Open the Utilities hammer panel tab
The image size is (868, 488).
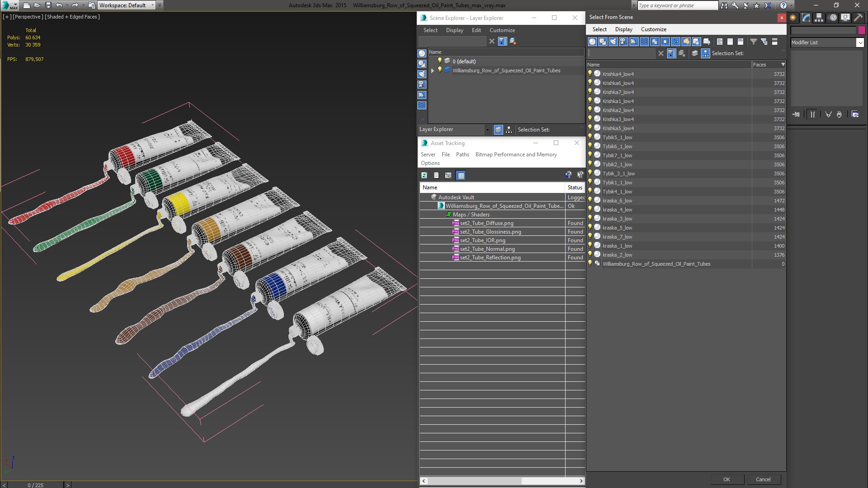(x=858, y=18)
